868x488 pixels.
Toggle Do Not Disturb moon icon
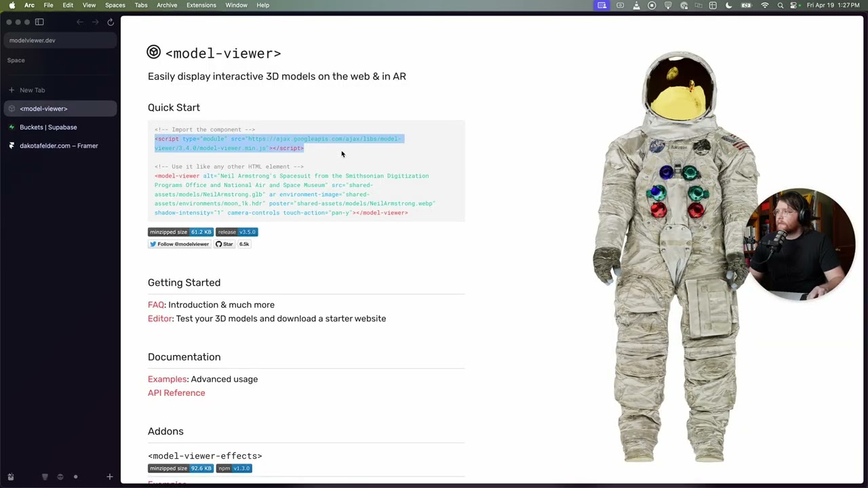[729, 5]
